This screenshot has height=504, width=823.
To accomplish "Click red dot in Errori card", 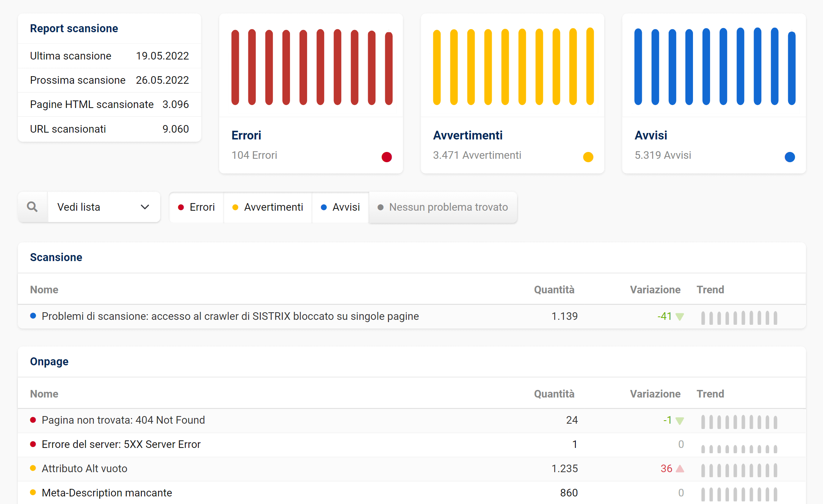I will coord(387,157).
